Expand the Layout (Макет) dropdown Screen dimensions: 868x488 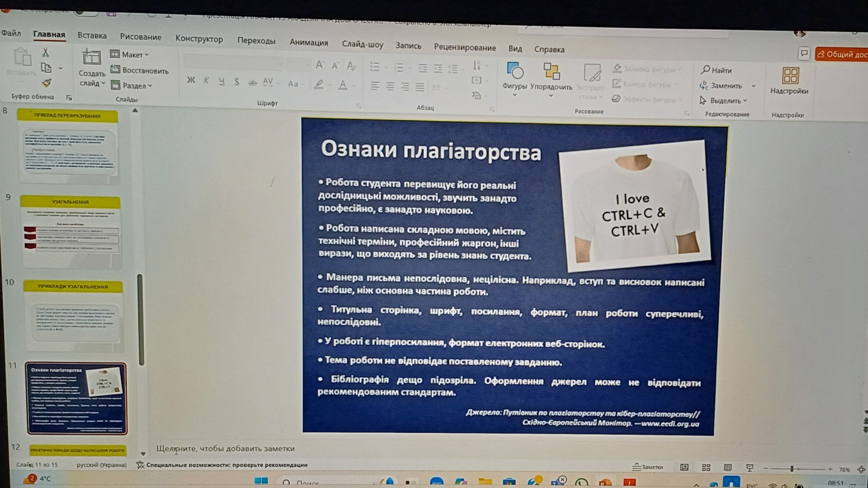(132, 55)
